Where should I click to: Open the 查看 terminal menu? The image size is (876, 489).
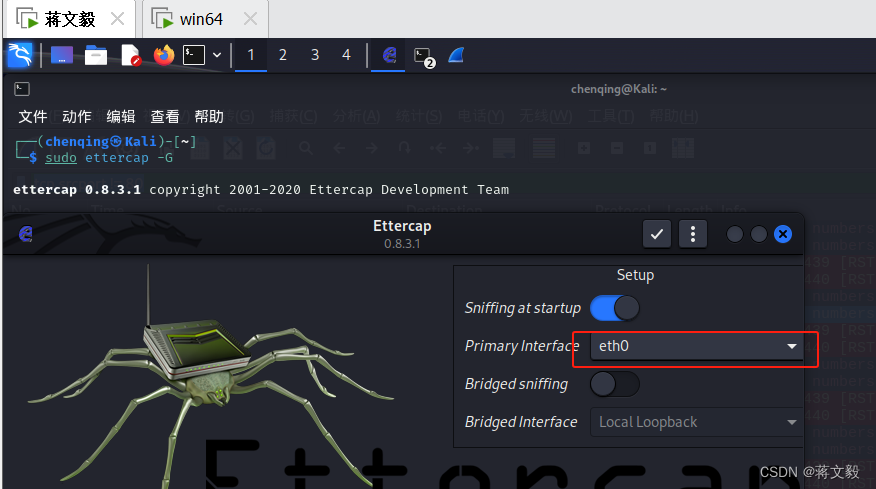(x=165, y=116)
